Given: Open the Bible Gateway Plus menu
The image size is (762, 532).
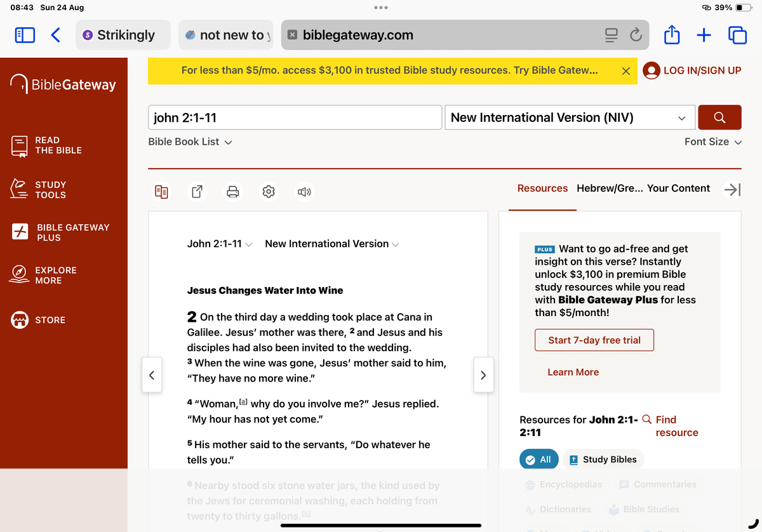Looking at the screenshot, I should (x=61, y=232).
